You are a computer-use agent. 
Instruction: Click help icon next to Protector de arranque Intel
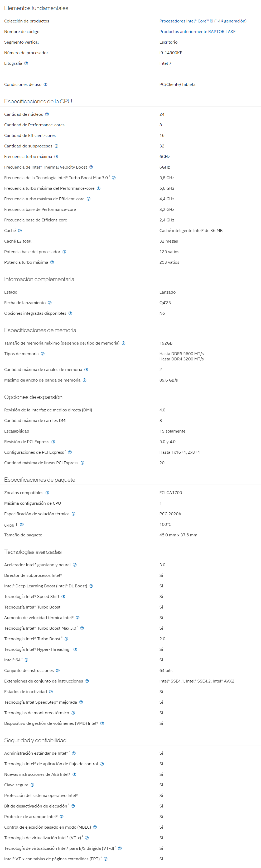coord(61,817)
